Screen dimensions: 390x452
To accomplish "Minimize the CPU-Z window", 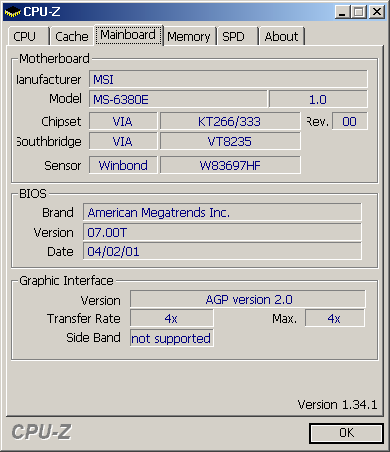I will [342, 12].
